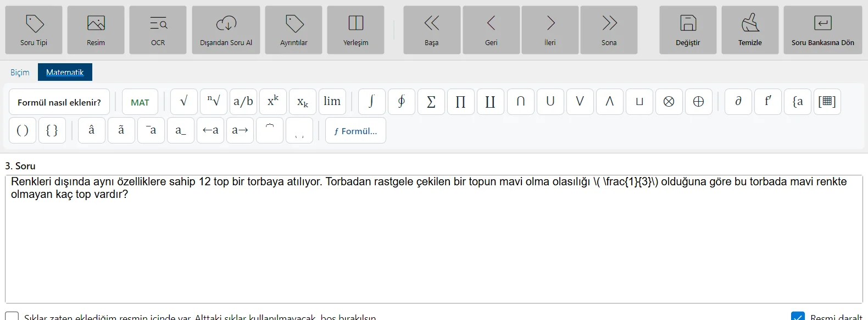Open the Yerleşim layout button

tap(355, 30)
